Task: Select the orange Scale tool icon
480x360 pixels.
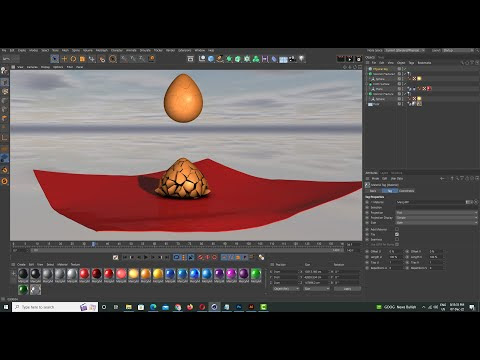Action: pyautogui.click(x=82, y=59)
